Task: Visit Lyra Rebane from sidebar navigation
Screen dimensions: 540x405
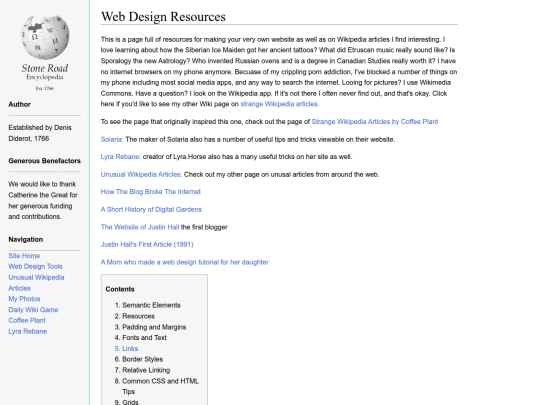Action: [28, 331]
